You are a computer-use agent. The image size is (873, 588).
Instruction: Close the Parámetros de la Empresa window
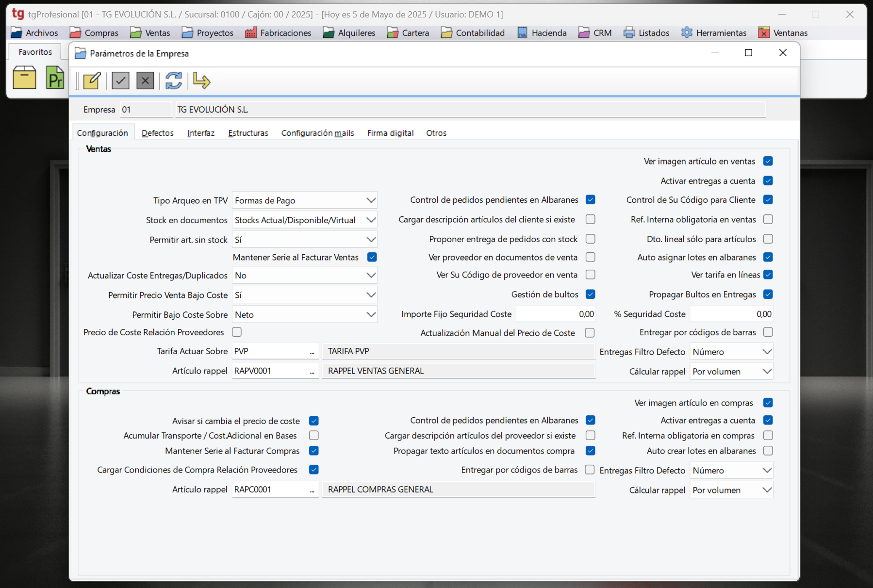coord(783,53)
